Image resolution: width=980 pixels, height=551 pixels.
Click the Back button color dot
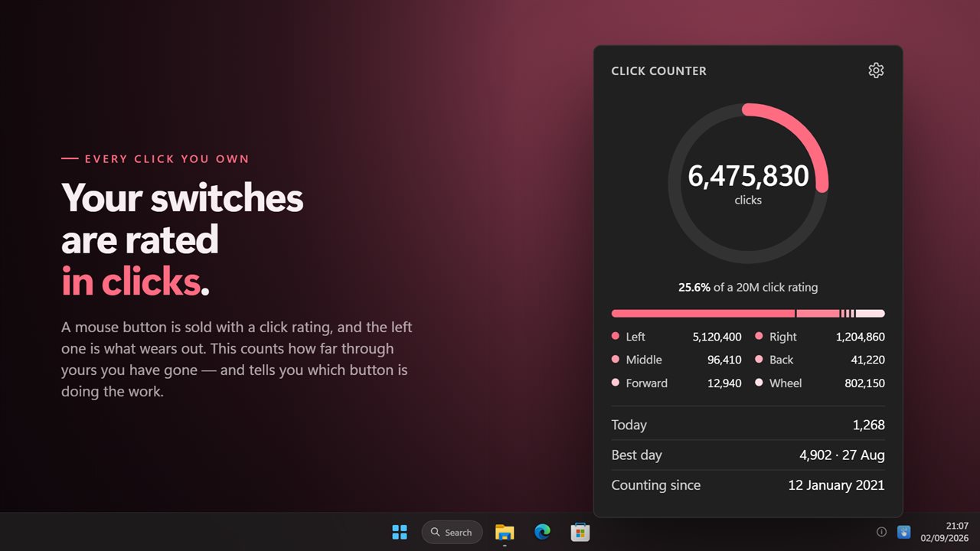[x=759, y=360]
